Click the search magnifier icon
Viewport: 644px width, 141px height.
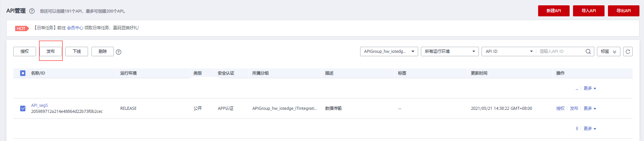click(x=588, y=51)
